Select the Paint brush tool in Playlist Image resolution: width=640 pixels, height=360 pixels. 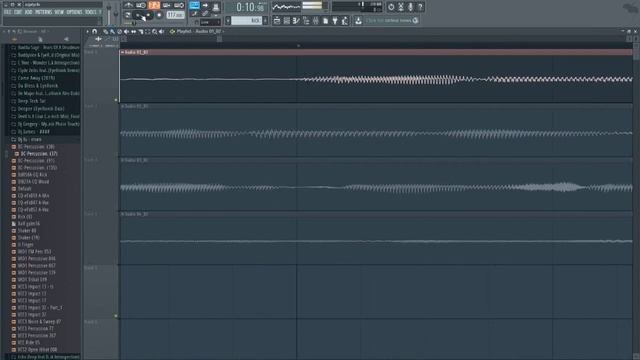(x=112, y=31)
